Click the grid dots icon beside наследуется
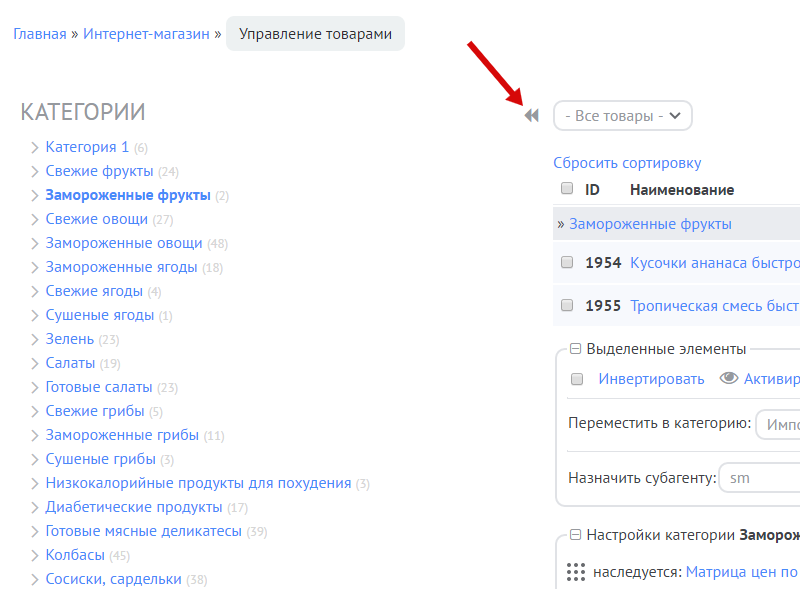Image resolution: width=800 pixels, height=589 pixels. tap(576, 572)
